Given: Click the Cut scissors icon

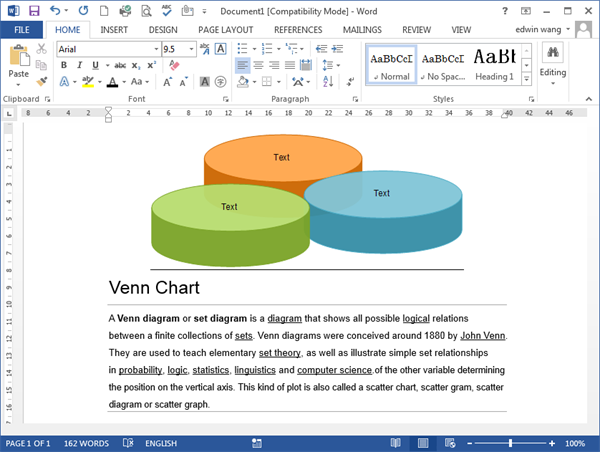Looking at the screenshot, I should (42, 49).
